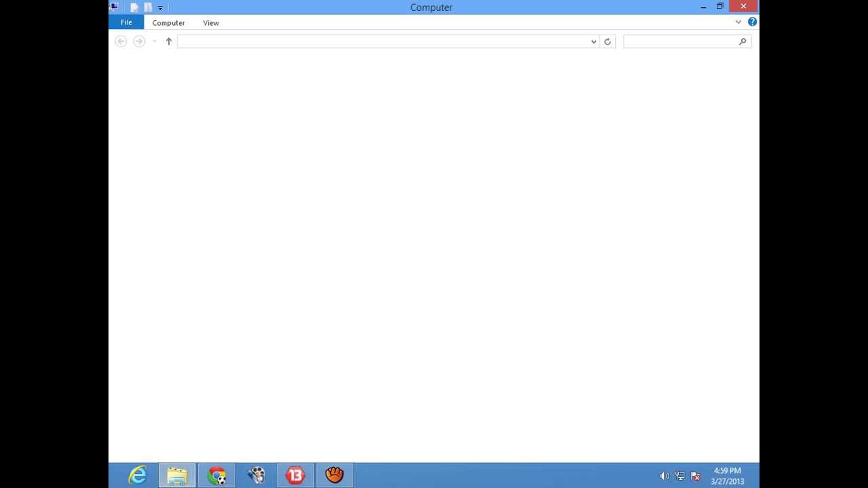Screen dimensions: 868x488
Task: Select File Explorer on the taskbar
Action: point(177,475)
